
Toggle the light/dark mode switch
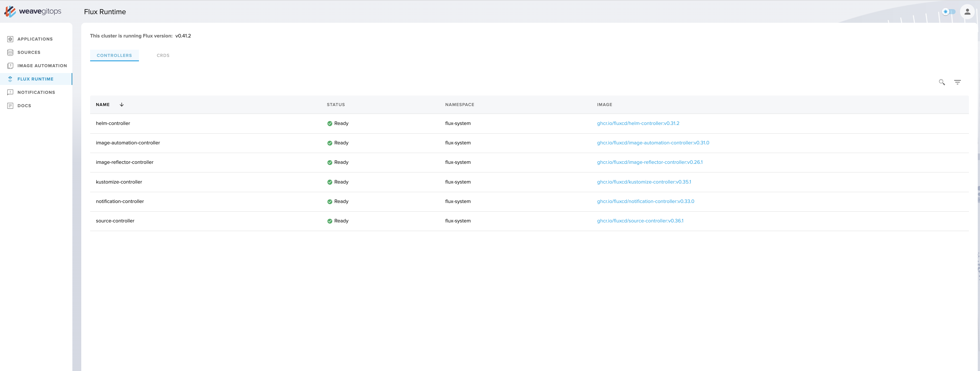tap(948, 12)
